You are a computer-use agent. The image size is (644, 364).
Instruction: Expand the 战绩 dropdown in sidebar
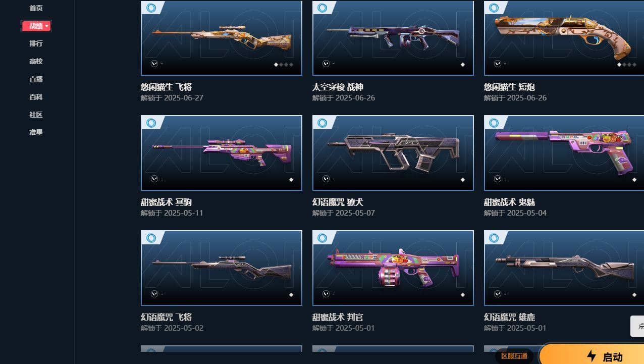click(x=36, y=26)
